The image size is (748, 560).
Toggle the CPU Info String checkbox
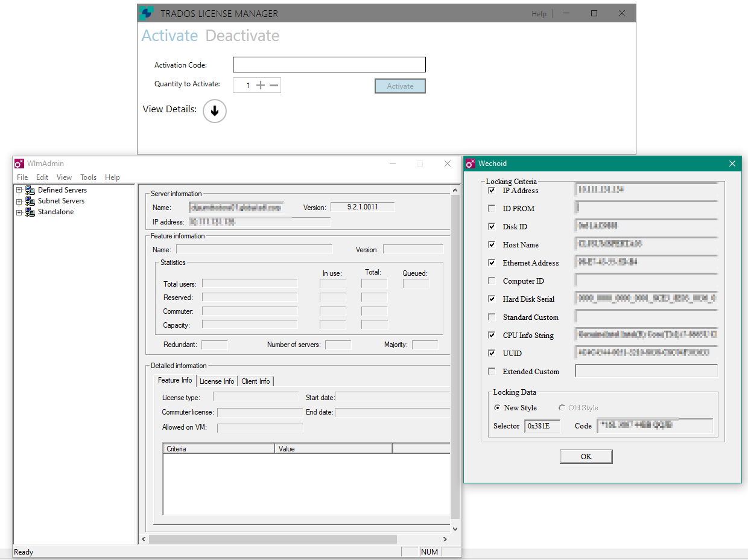pos(492,336)
